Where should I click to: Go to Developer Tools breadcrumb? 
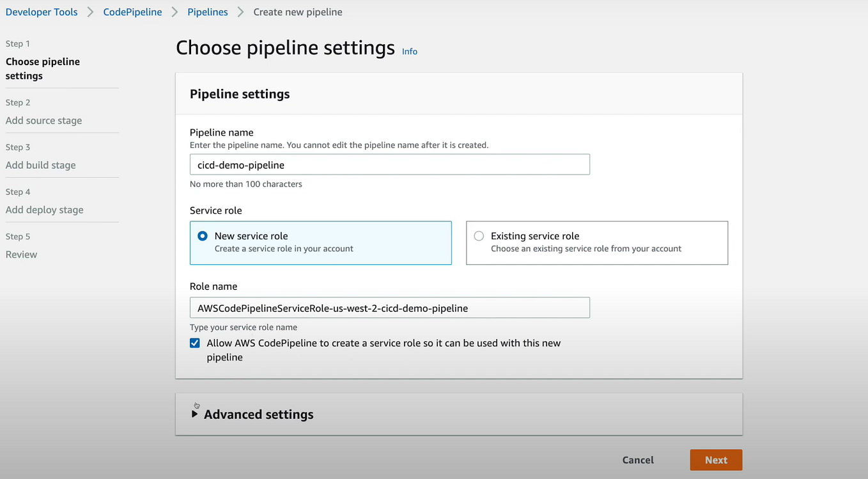point(42,12)
